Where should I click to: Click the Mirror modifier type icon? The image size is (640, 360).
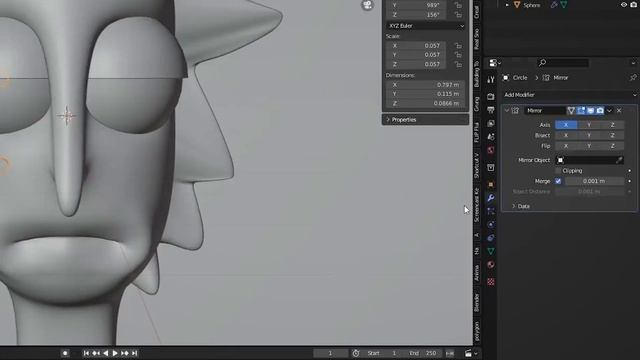click(516, 111)
